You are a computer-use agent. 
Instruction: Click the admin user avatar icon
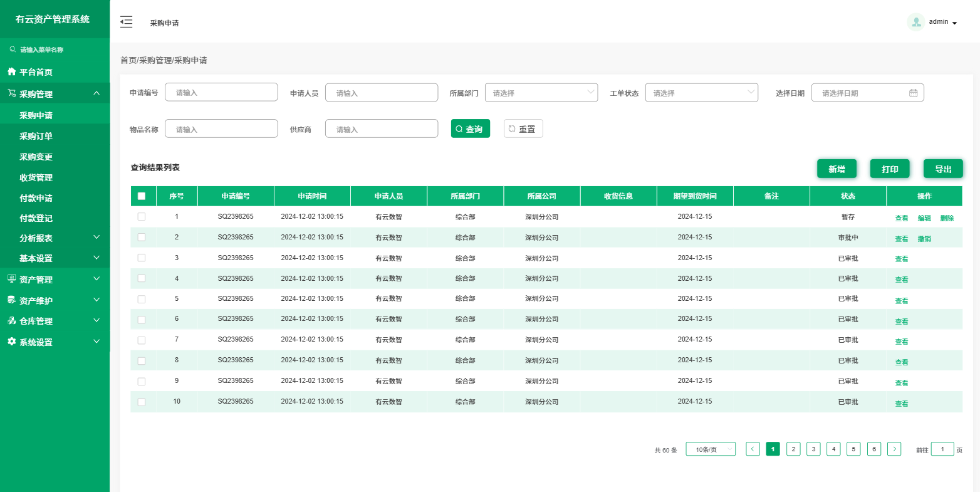click(915, 22)
